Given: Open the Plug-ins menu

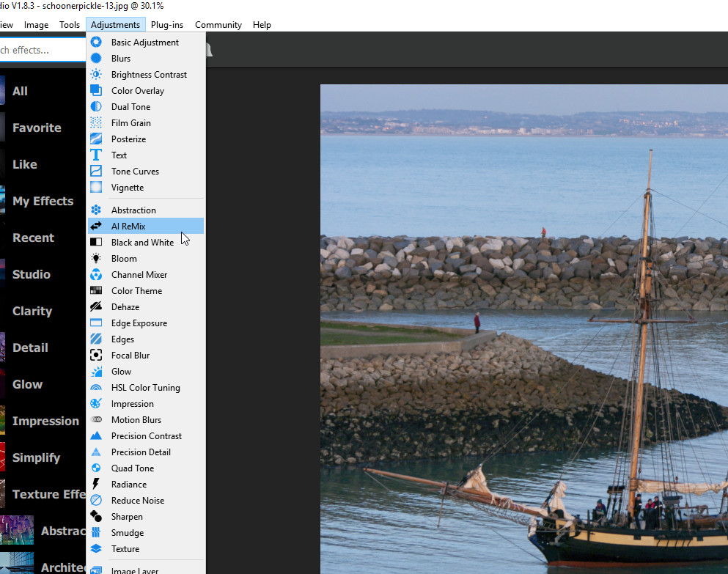Looking at the screenshot, I should (x=167, y=25).
